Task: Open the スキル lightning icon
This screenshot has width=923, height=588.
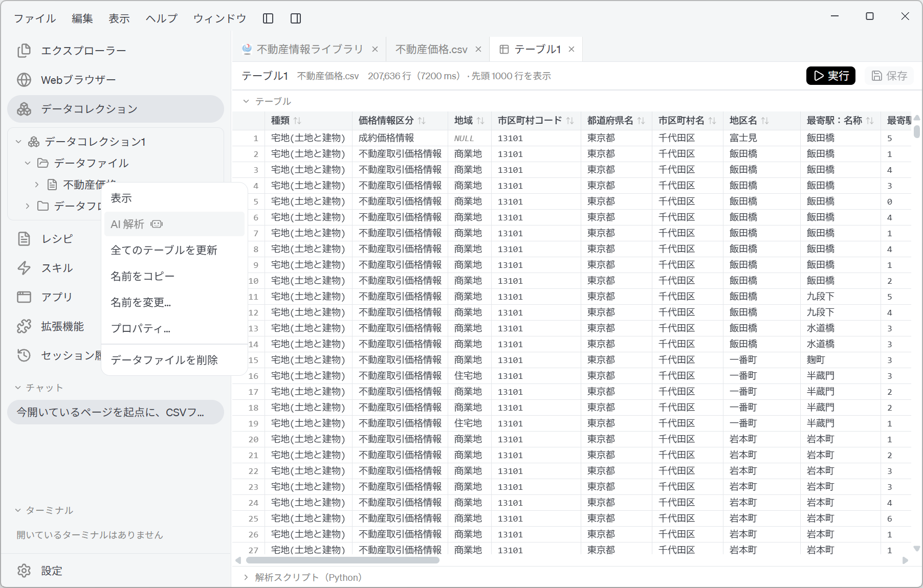Action: [x=24, y=268]
